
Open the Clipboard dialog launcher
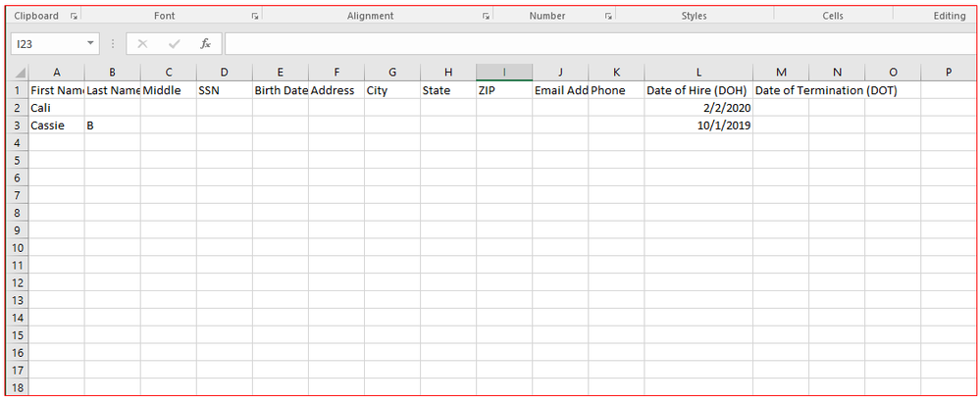74,17
